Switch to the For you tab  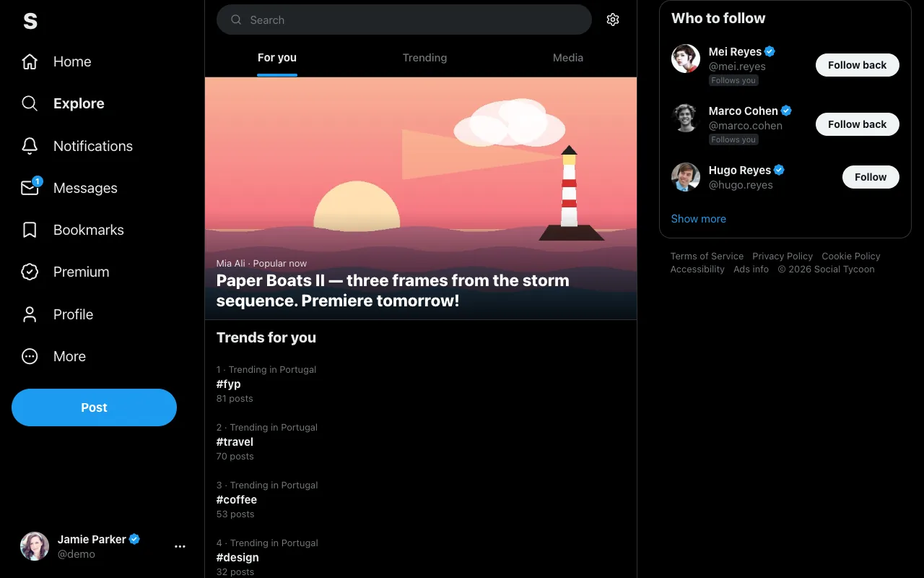(x=277, y=58)
